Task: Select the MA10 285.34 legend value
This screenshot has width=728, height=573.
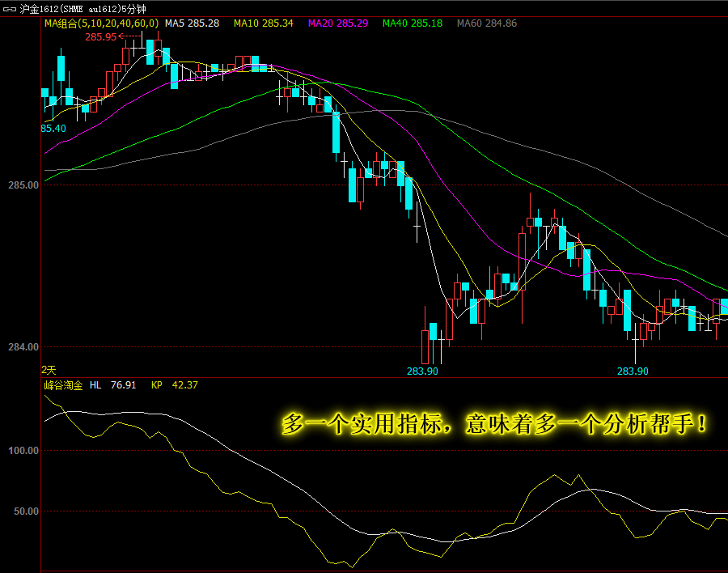Action: coord(263,23)
